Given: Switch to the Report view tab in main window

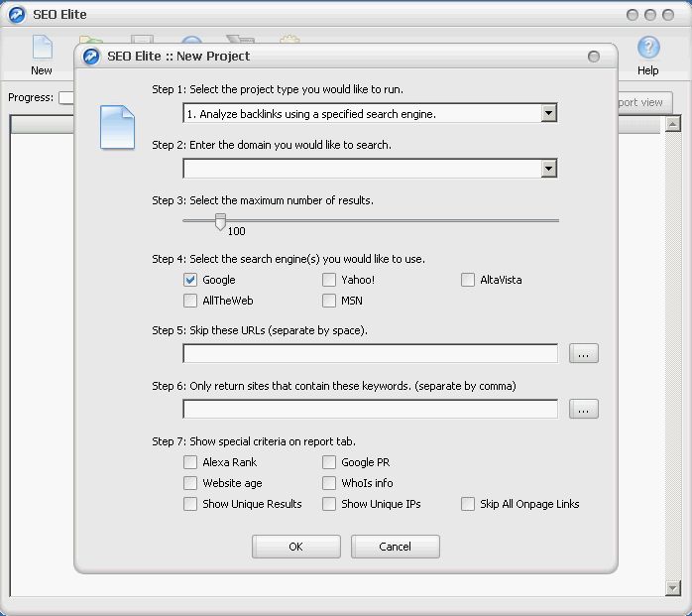Looking at the screenshot, I should [x=644, y=102].
